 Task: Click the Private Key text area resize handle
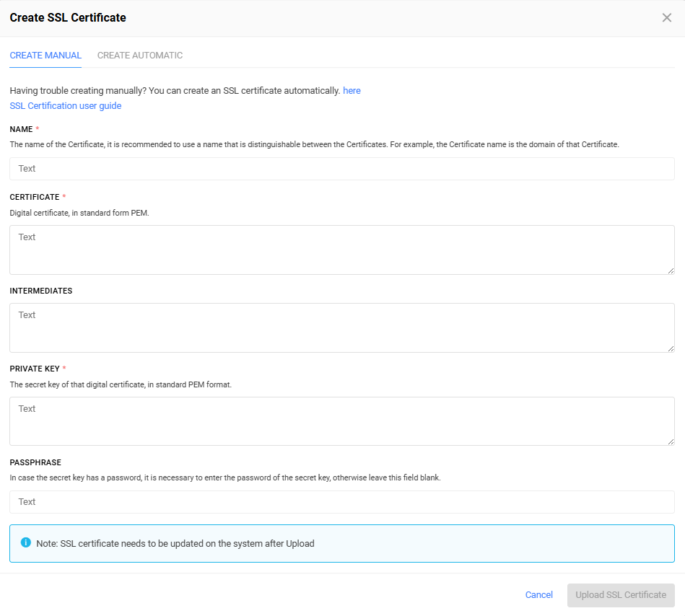671,442
